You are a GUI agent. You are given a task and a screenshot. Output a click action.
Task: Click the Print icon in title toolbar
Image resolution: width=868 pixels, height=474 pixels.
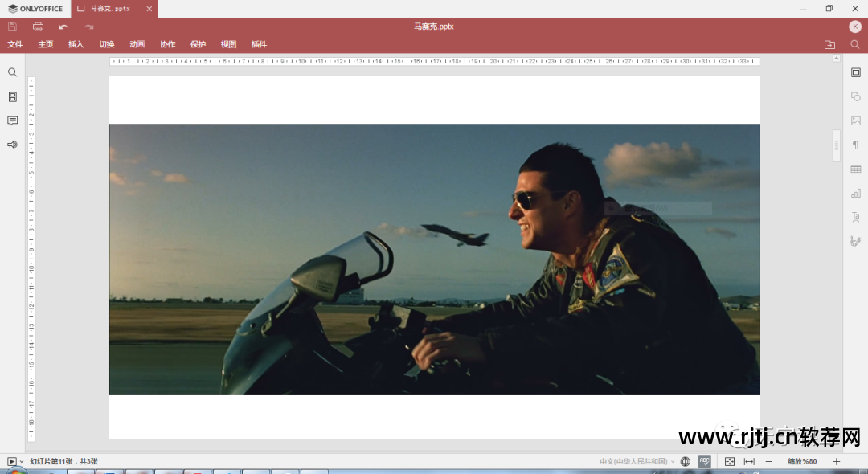(x=38, y=27)
